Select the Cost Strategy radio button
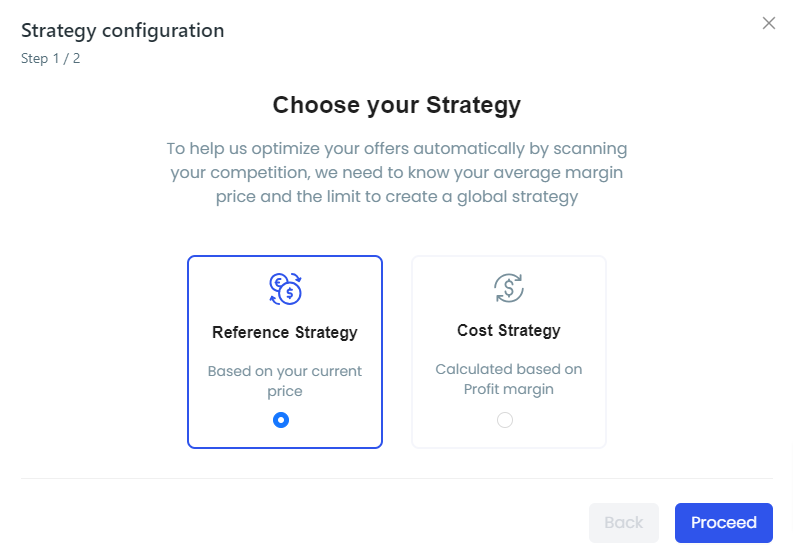 [x=505, y=420]
